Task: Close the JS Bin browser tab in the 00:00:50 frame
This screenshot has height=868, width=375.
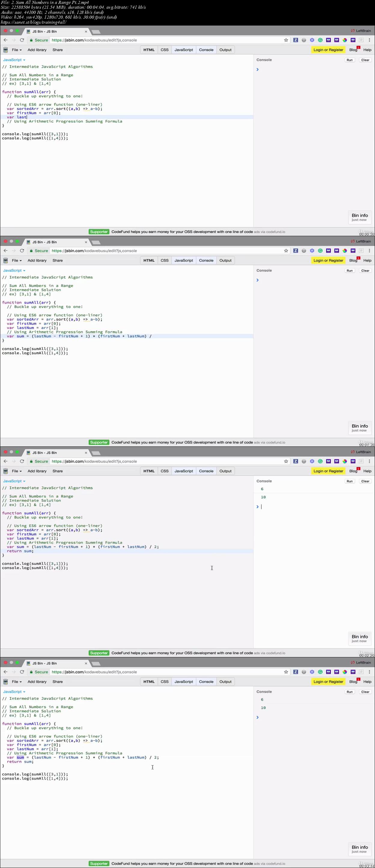Action: point(86,31)
